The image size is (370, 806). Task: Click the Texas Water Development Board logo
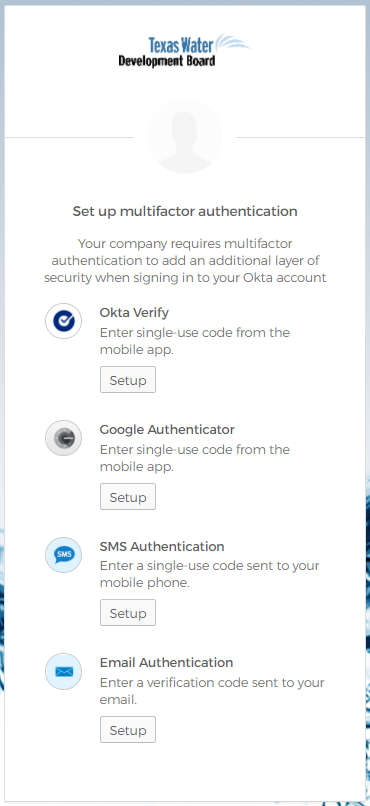click(x=184, y=50)
